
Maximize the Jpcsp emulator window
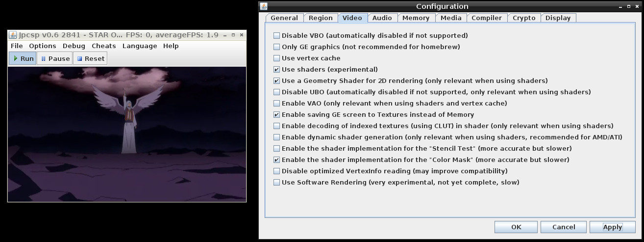[x=233, y=35]
